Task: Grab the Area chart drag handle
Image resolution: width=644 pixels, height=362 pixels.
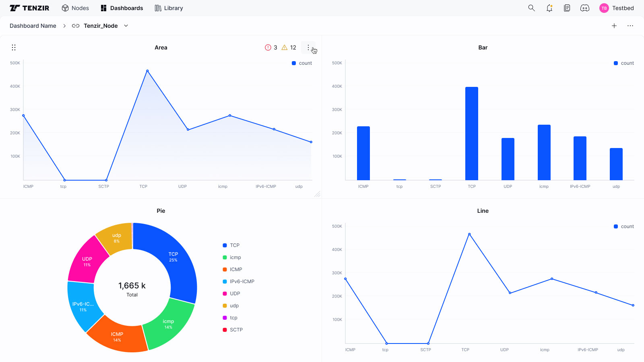Action: (14, 47)
